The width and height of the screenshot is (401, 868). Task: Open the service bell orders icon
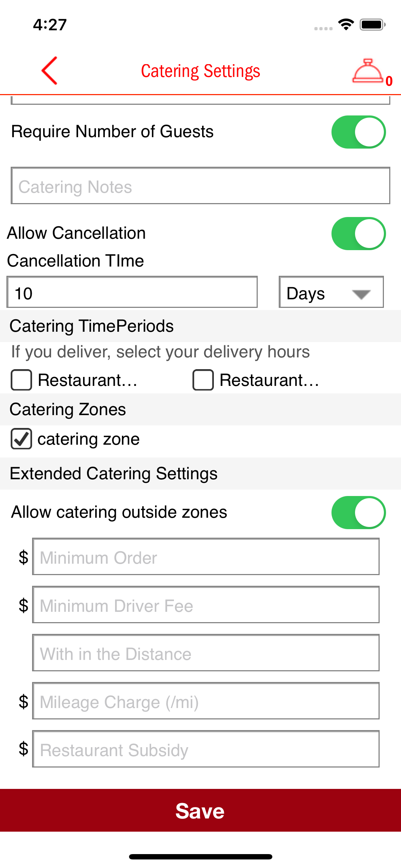[x=368, y=71]
